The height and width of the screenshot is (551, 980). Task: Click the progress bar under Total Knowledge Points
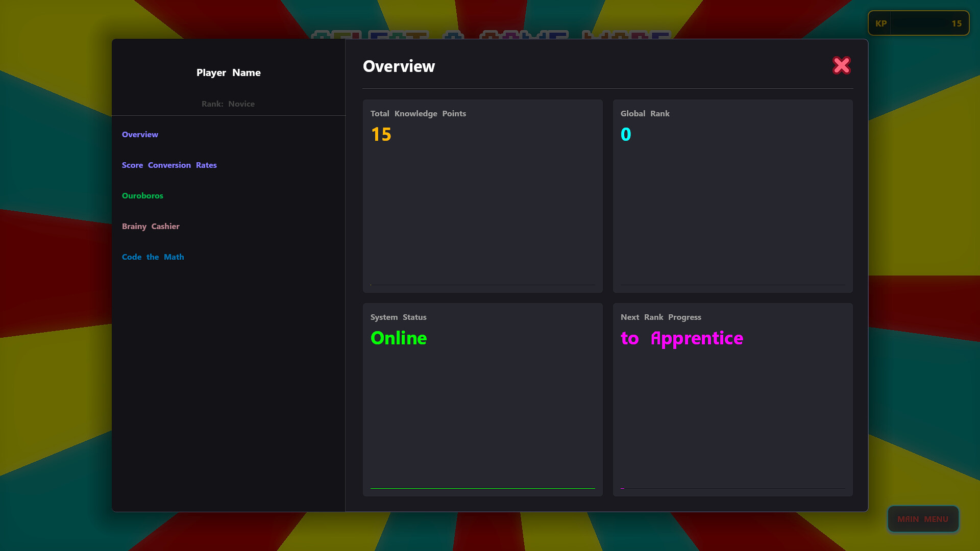pyautogui.click(x=482, y=284)
